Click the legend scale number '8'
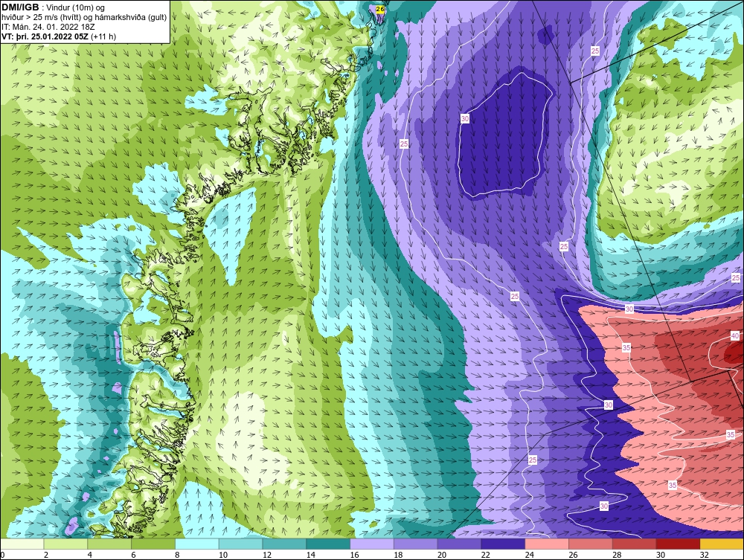 tap(177, 555)
